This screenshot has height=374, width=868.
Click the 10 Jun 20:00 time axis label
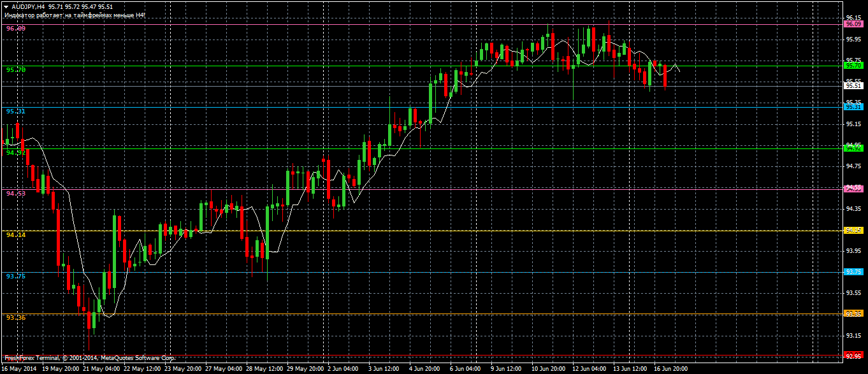[x=550, y=369]
